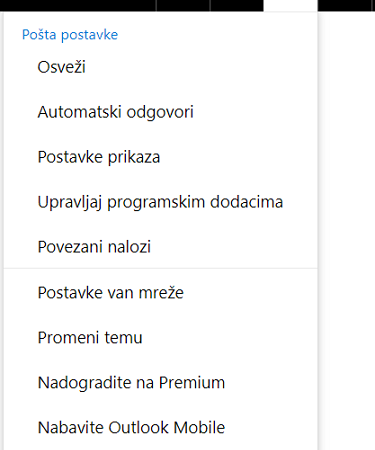Image resolution: width=375 pixels, height=450 pixels.
Task: Open the add-ins management menu item
Action: 161,202
